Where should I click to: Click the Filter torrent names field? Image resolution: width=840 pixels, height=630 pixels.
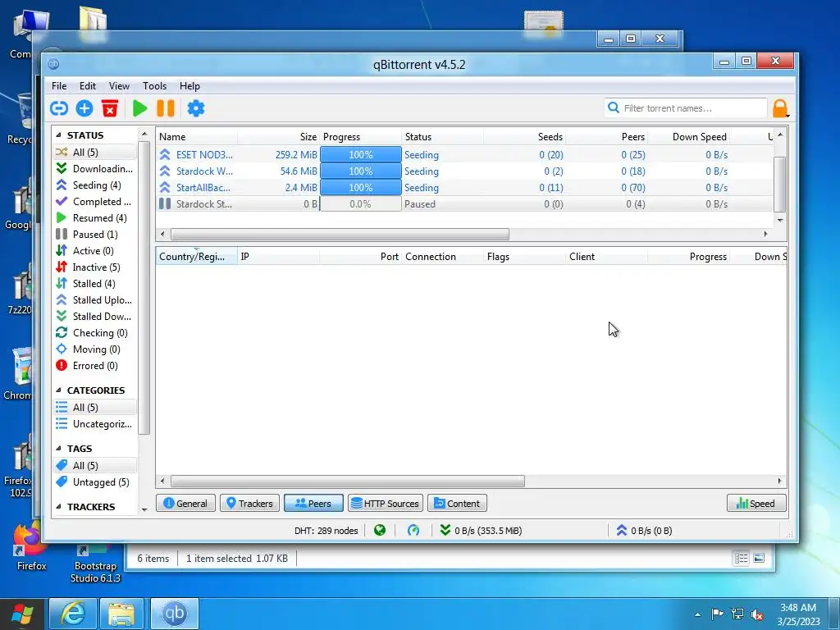686,108
